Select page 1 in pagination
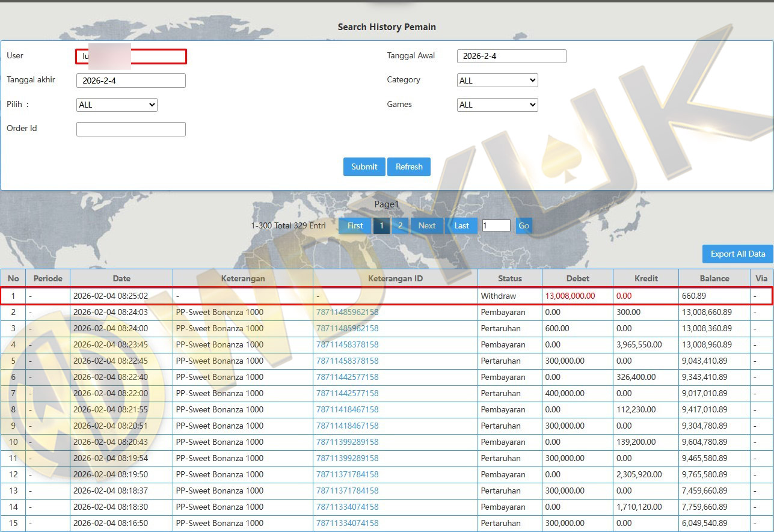This screenshot has height=532, width=774. (381, 226)
